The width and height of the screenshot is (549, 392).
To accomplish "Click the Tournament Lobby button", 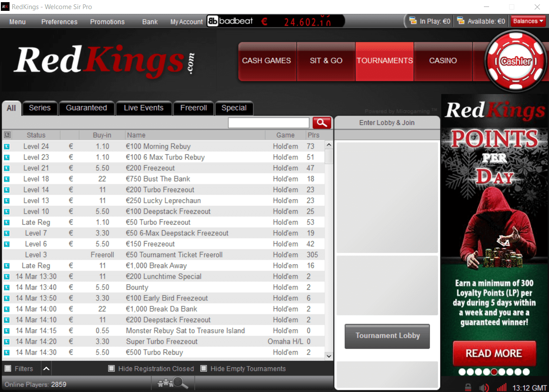I will [x=388, y=336].
